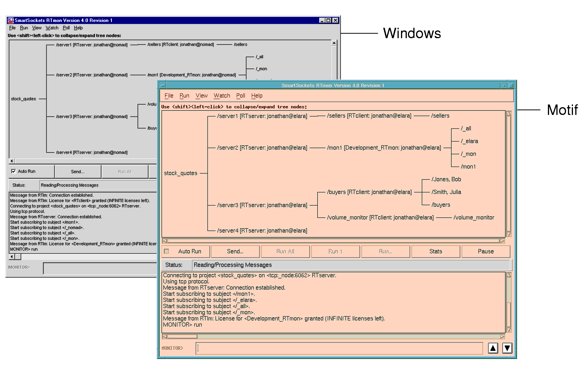Minimize the Windows RTmon window
The width and height of the screenshot is (588, 369).
pos(322,20)
